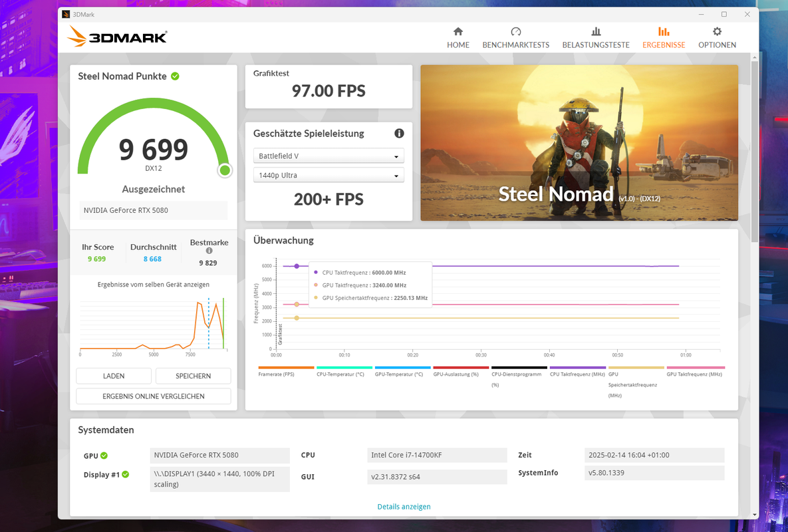Screen dimensions: 788x532
Task: Click the 200+ FPS estimate
Action: [328, 199]
